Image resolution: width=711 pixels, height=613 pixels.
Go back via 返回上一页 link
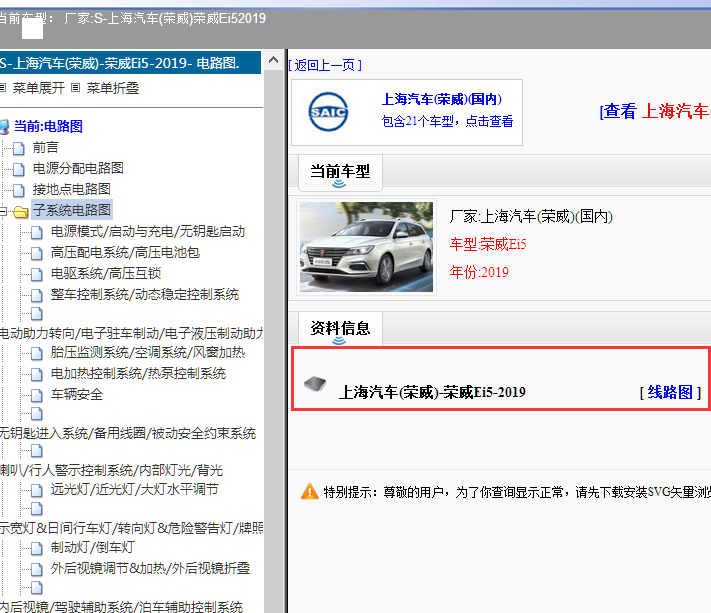(325, 65)
